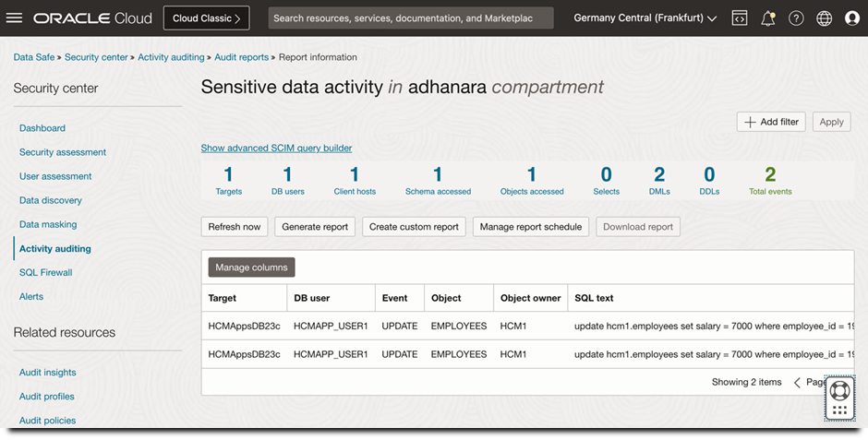868x440 pixels.
Task: Focus the resource search field
Action: [411, 18]
